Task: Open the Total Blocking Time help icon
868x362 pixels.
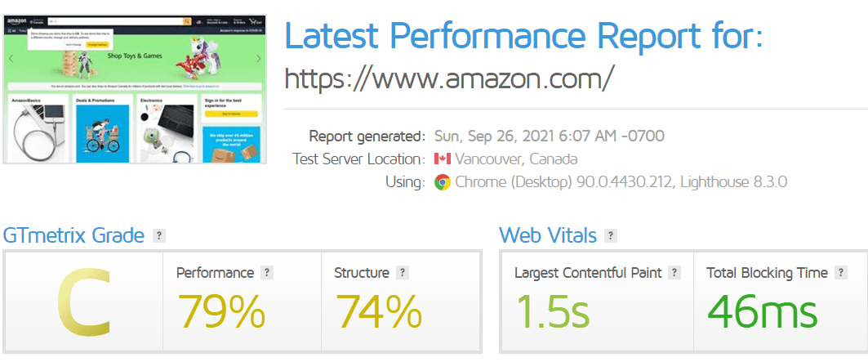Action: point(841,273)
